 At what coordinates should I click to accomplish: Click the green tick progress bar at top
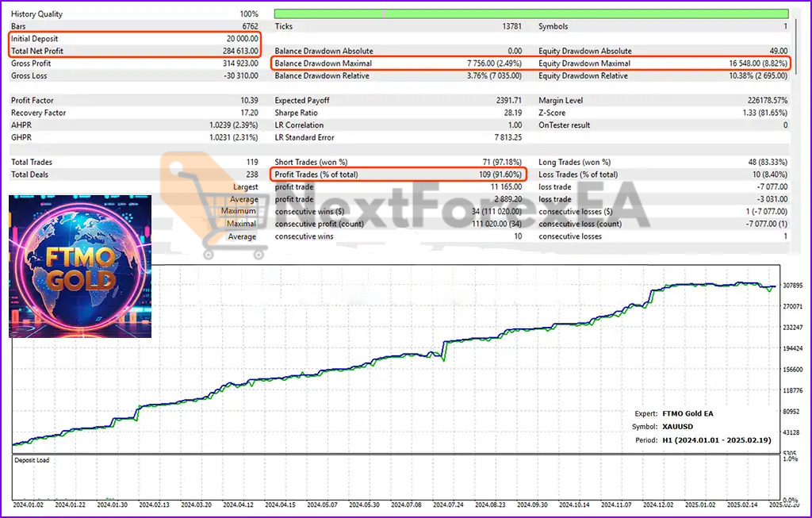coord(529,13)
